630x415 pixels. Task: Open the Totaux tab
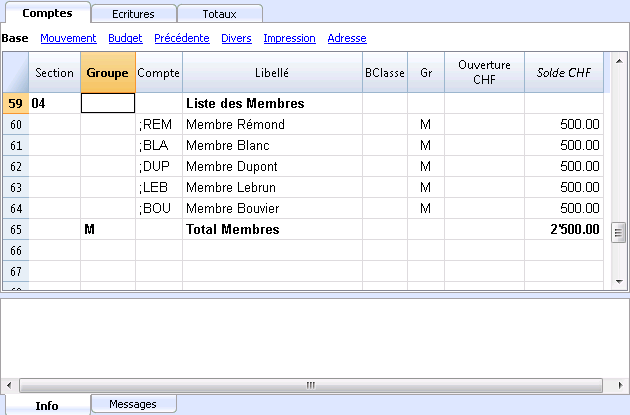[x=219, y=14]
